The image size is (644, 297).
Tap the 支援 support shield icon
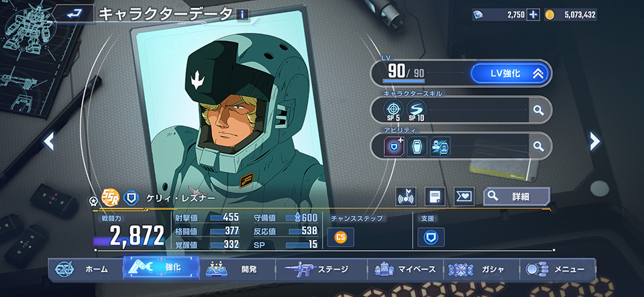pos(431,237)
